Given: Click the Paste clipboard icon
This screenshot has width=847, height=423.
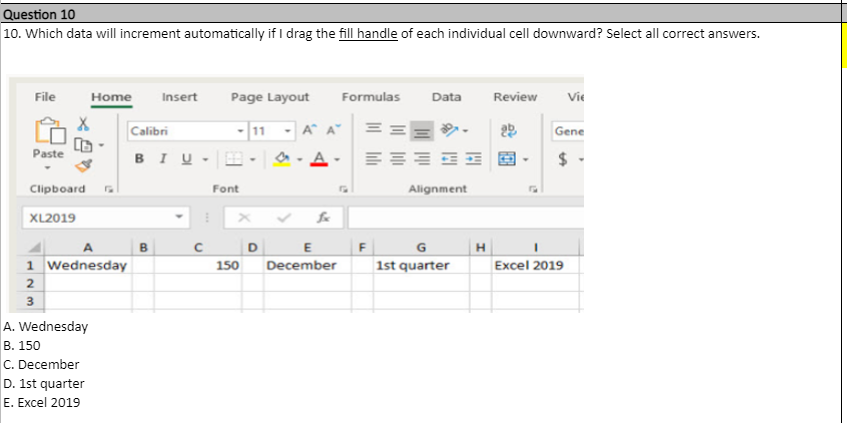Looking at the screenshot, I should click(x=50, y=132).
